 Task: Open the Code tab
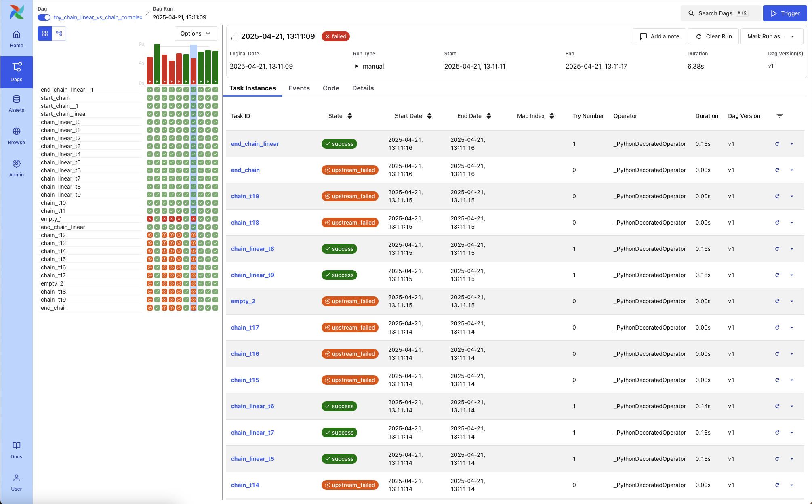coord(330,88)
